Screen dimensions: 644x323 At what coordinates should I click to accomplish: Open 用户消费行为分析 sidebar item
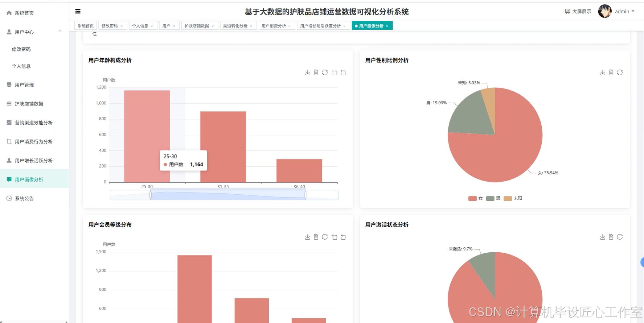coord(34,142)
